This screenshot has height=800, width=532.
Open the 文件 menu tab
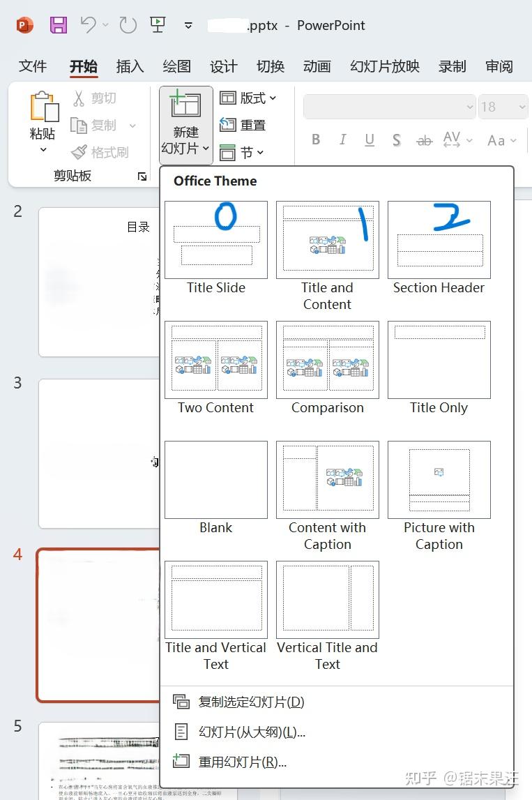[33, 66]
